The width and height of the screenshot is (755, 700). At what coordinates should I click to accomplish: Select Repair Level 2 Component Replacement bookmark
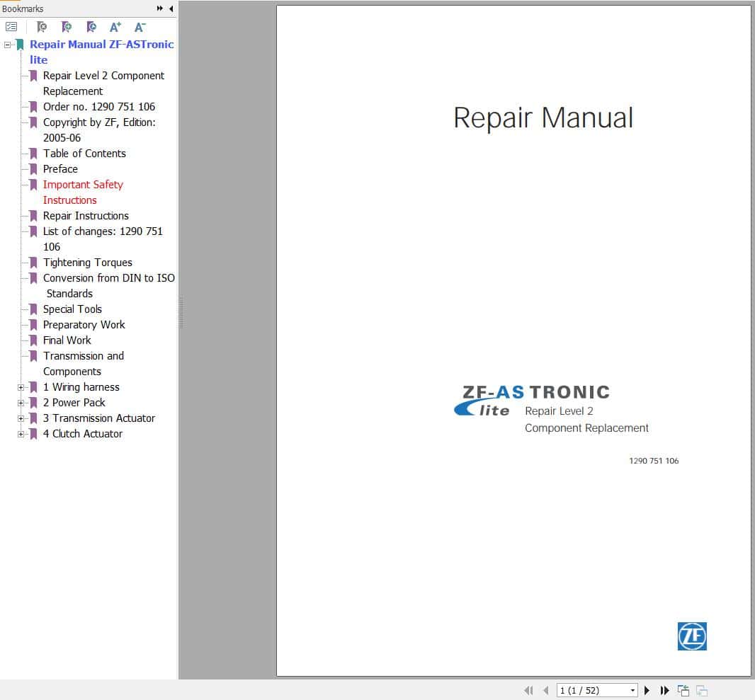103,84
